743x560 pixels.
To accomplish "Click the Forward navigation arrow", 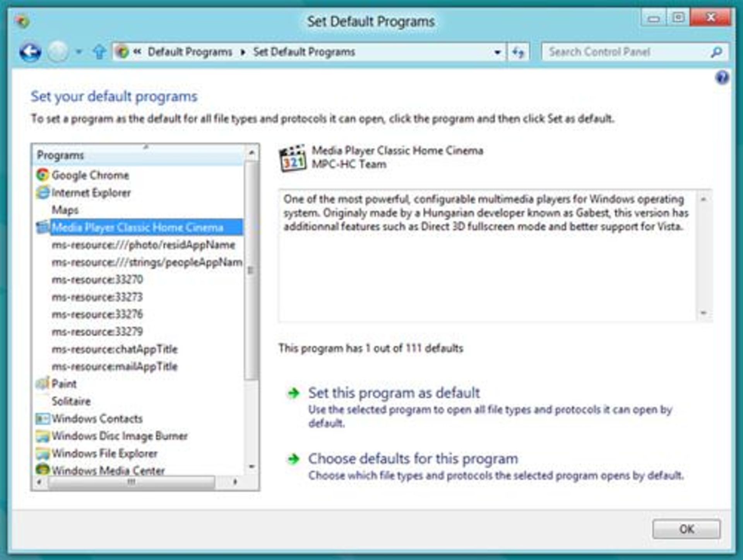I will (58, 52).
